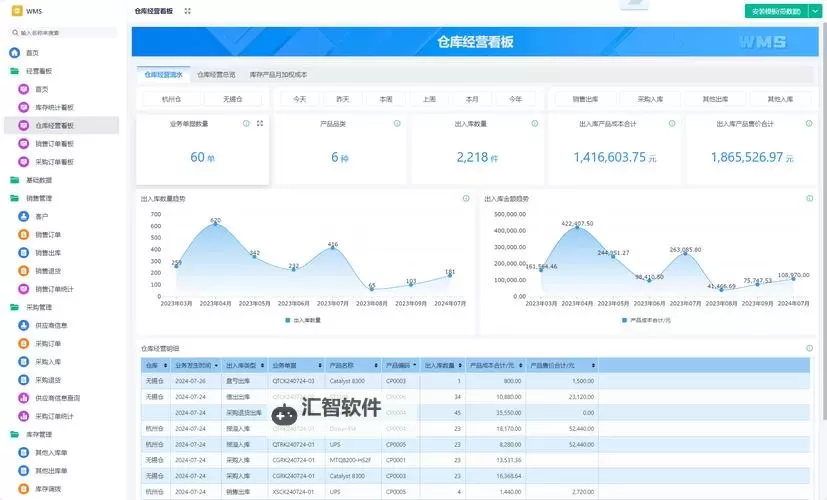Click info icon on 产品品类 card
Screen dimensions: 827x500
pyautogui.click(x=397, y=123)
